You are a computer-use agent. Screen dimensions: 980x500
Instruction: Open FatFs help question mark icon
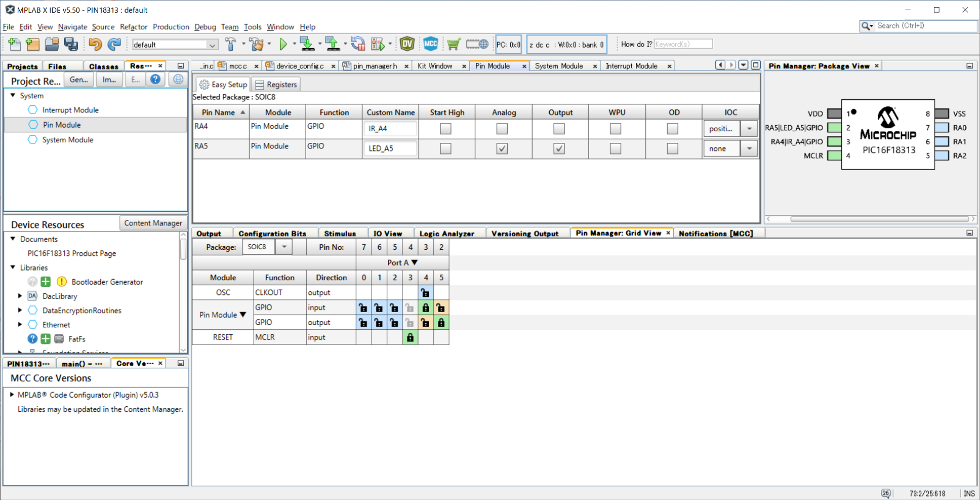[32, 339]
